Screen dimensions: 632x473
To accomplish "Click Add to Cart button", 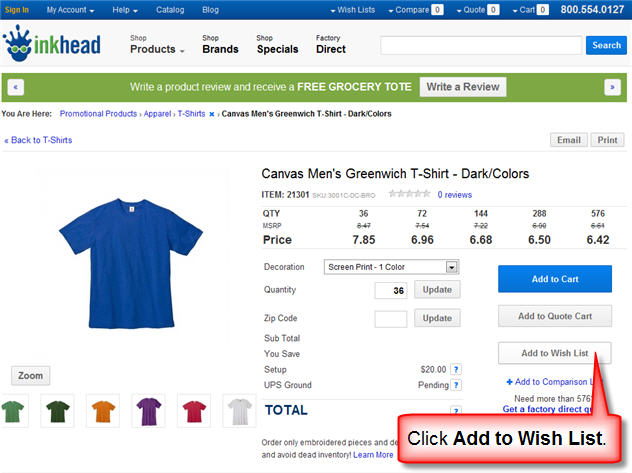I will click(x=555, y=279).
